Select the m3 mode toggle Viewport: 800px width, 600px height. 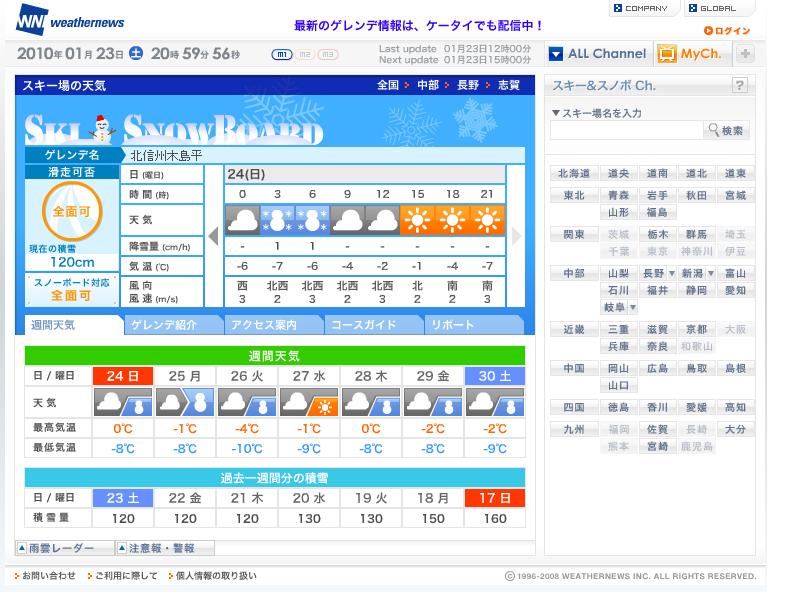click(328, 55)
